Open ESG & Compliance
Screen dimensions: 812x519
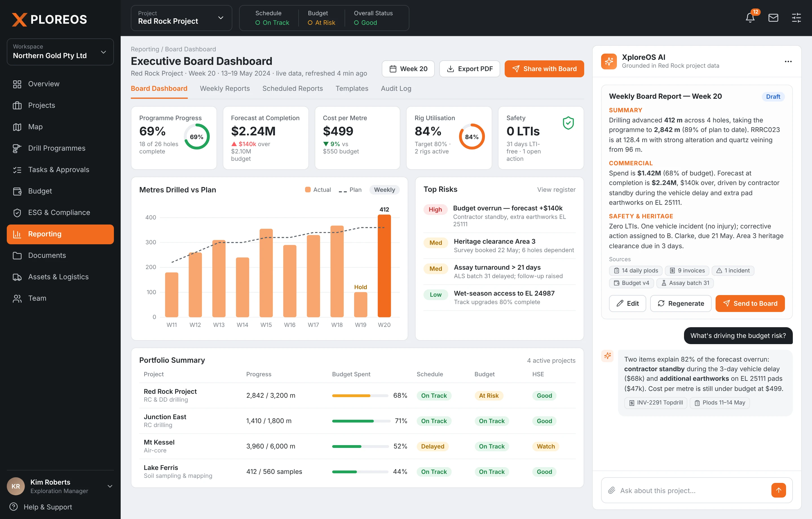60,213
